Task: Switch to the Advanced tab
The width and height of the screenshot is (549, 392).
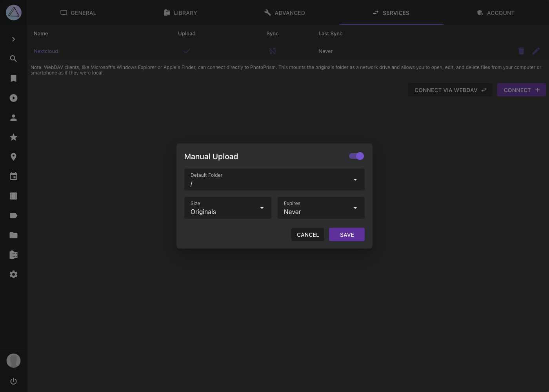Action: 285,13
